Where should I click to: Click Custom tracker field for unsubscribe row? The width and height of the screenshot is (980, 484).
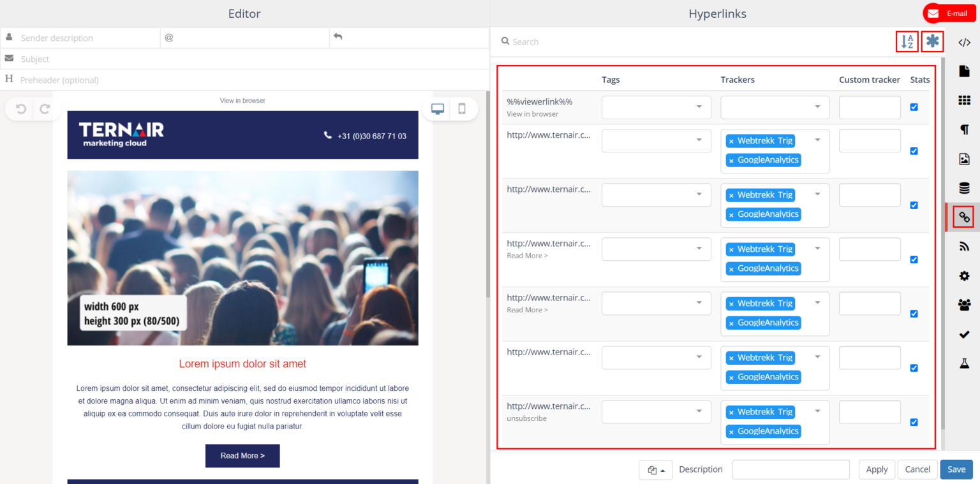click(x=870, y=412)
